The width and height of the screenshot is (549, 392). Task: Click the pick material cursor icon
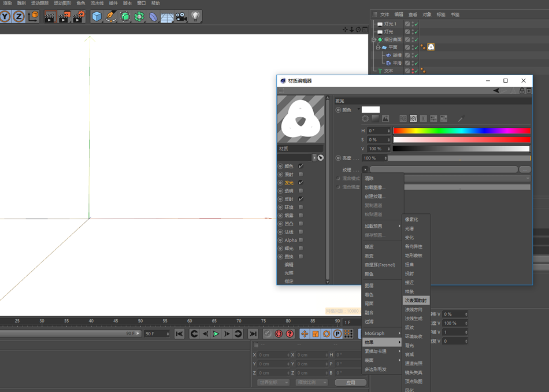click(x=321, y=158)
